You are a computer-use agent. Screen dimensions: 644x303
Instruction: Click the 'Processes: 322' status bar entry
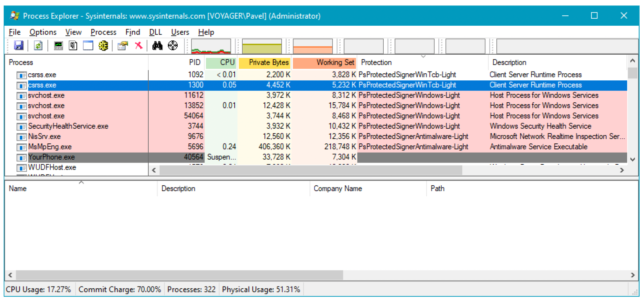click(191, 289)
